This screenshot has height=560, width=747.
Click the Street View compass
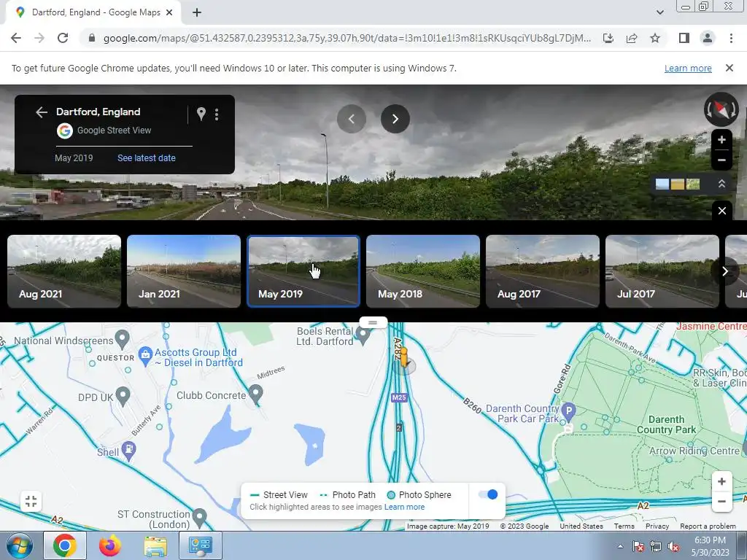pos(721,109)
